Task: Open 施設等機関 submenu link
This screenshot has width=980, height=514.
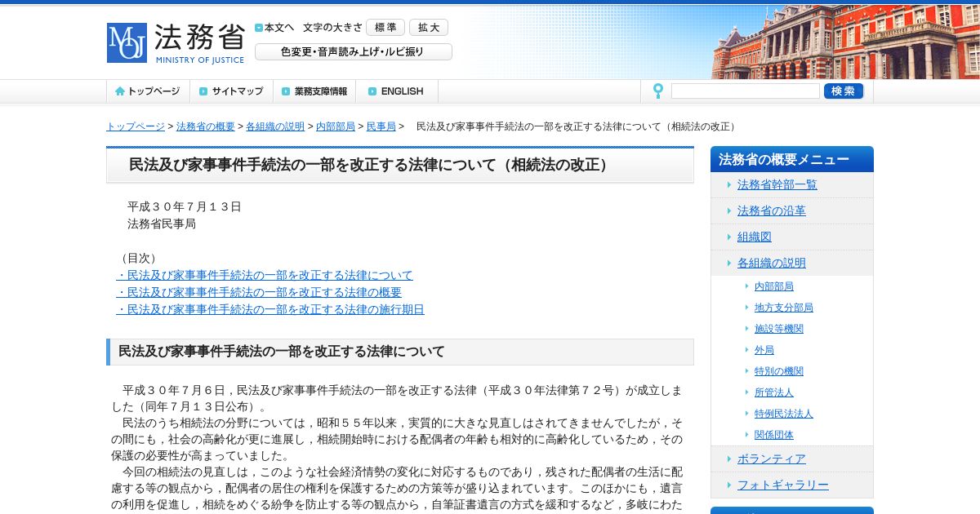Action: coord(779,329)
